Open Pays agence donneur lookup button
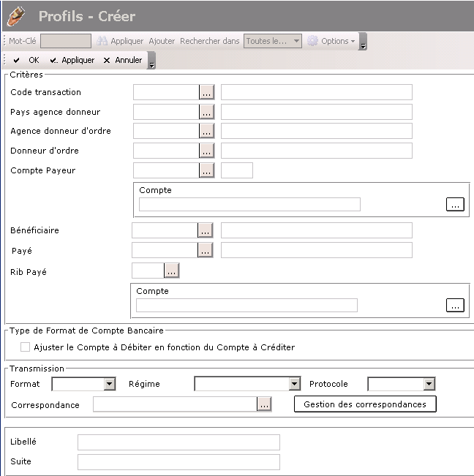474x476 pixels. coord(206,112)
